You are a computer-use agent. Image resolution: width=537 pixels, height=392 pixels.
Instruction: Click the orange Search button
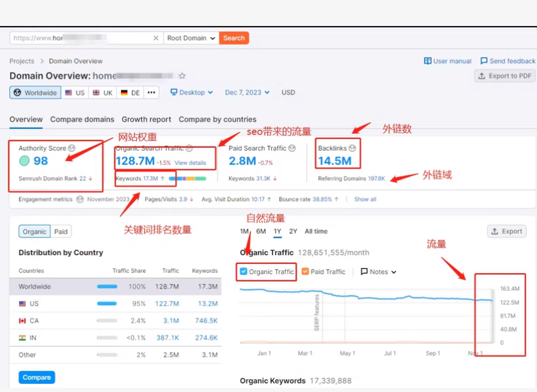point(234,38)
